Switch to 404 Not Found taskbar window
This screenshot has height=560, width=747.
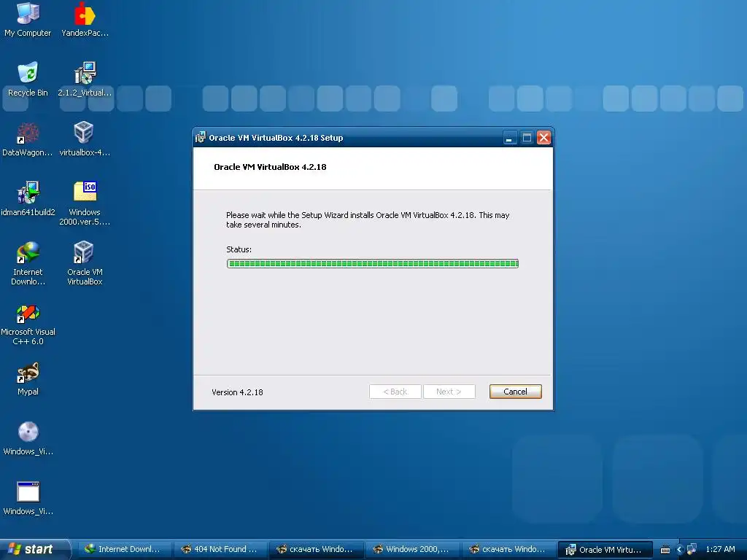220,550
